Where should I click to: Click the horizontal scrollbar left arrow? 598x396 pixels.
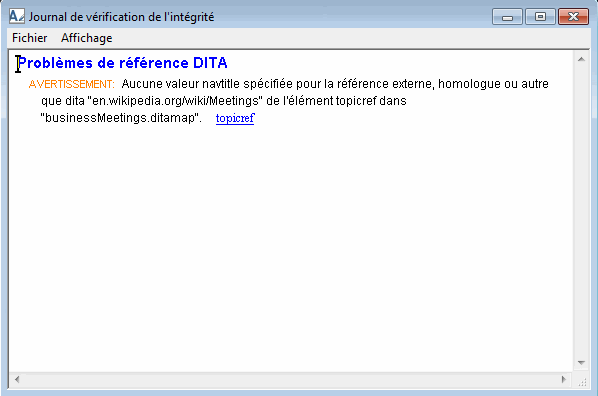[x=17, y=379]
